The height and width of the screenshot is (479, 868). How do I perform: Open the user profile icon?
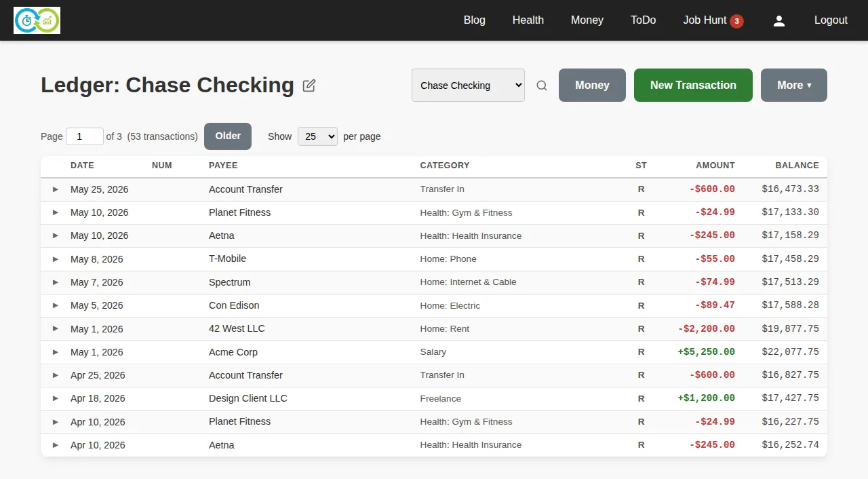779,20
